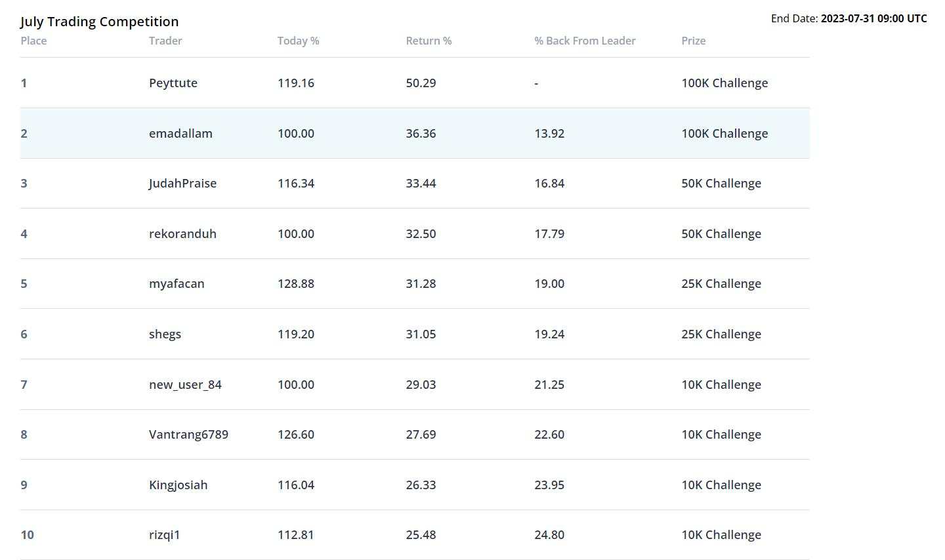Click myafacan's Today % 128.88

296,284
